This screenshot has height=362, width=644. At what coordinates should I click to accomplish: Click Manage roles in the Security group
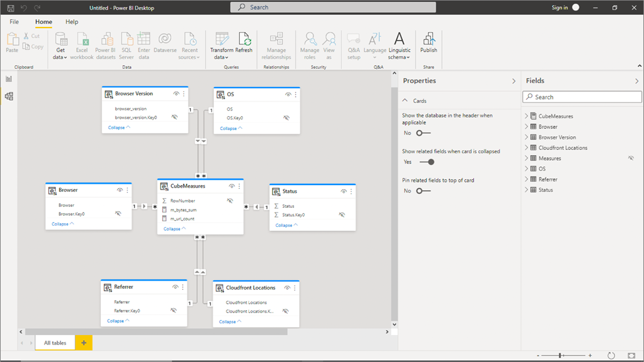(310, 46)
